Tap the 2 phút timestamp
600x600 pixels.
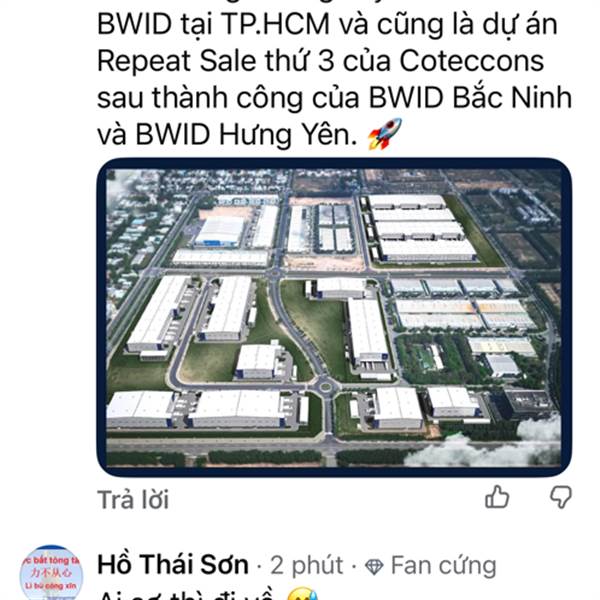pyautogui.click(x=307, y=566)
